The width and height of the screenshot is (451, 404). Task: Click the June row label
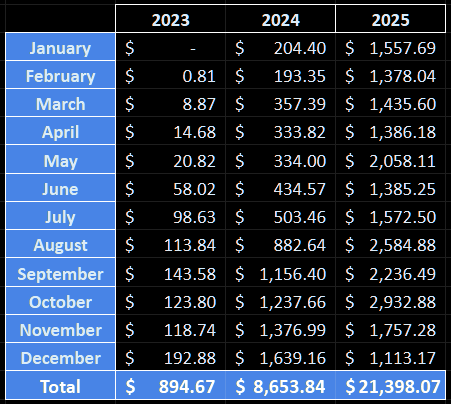click(x=60, y=188)
